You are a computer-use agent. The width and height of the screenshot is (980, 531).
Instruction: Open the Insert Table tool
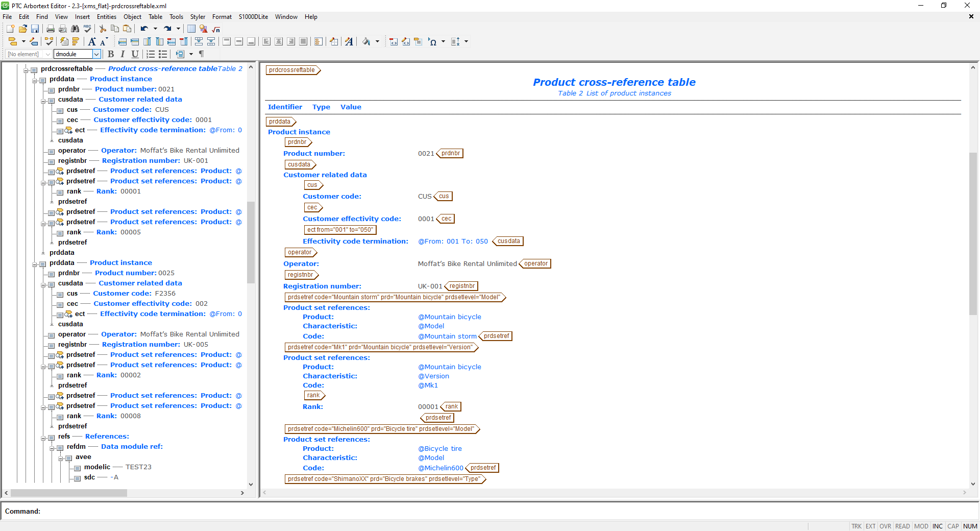click(191, 29)
